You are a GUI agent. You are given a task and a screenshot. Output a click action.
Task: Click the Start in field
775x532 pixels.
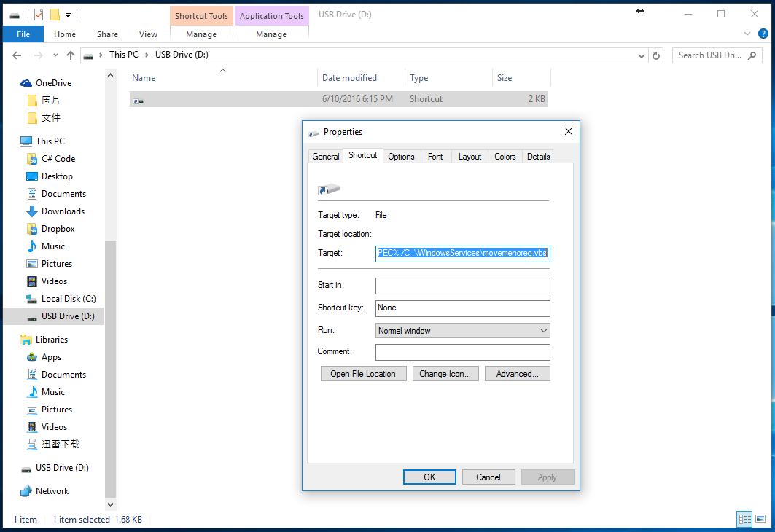click(x=463, y=286)
